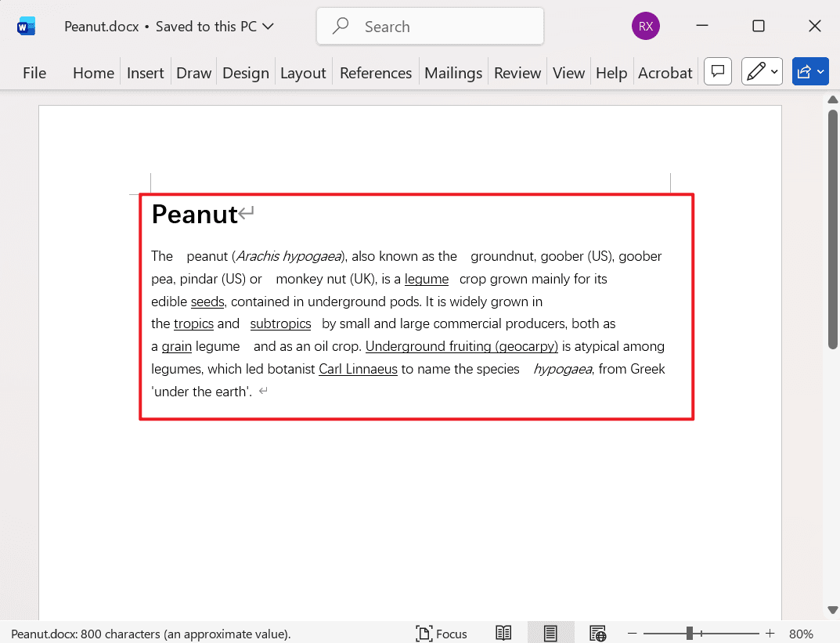The width and height of the screenshot is (840, 643).
Task: Click into the Search box
Action: pyautogui.click(x=430, y=27)
